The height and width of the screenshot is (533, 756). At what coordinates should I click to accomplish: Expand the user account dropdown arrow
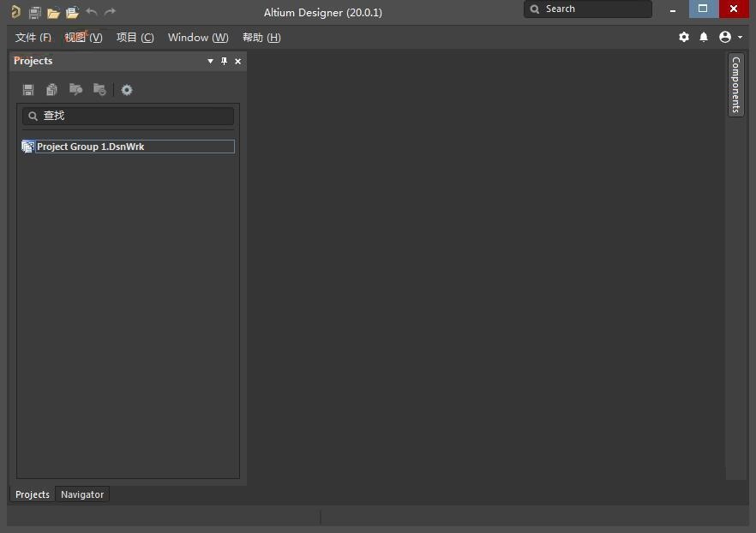[x=740, y=37]
